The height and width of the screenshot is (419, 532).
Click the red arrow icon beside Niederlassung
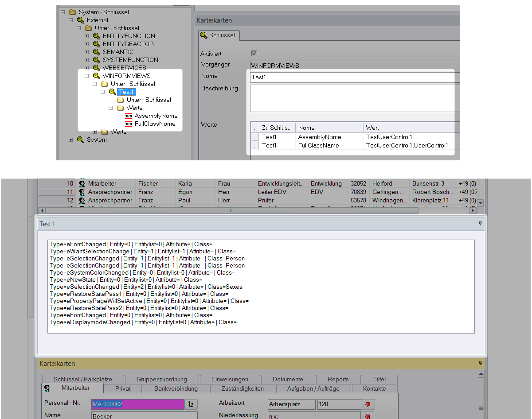point(368,416)
